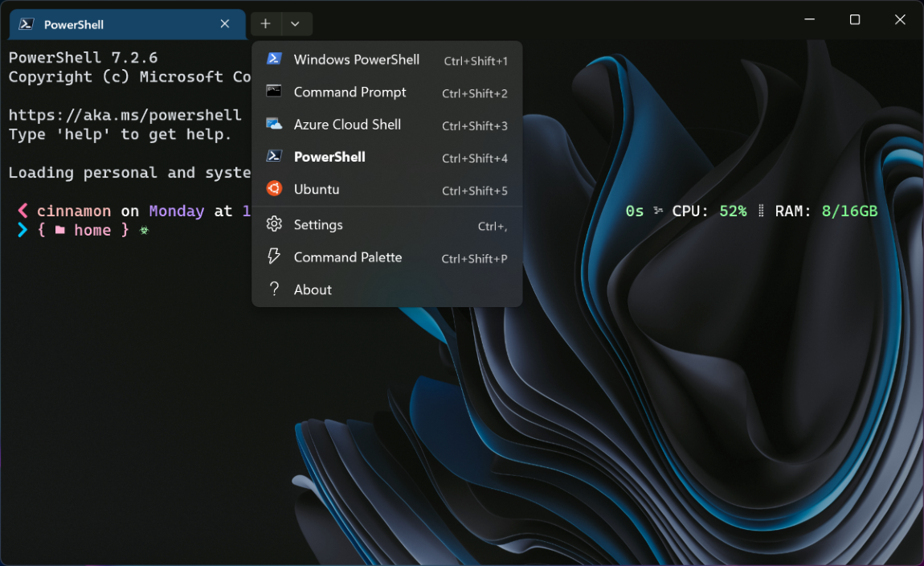
Task: Click the Azure Cloud Shell cloud icon
Action: [x=274, y=124]
